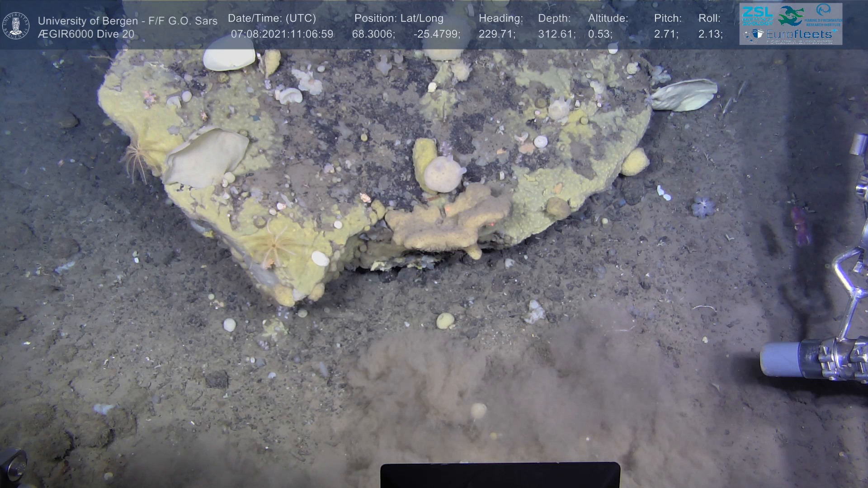Click the Date/Time (UTC) label

272,19
